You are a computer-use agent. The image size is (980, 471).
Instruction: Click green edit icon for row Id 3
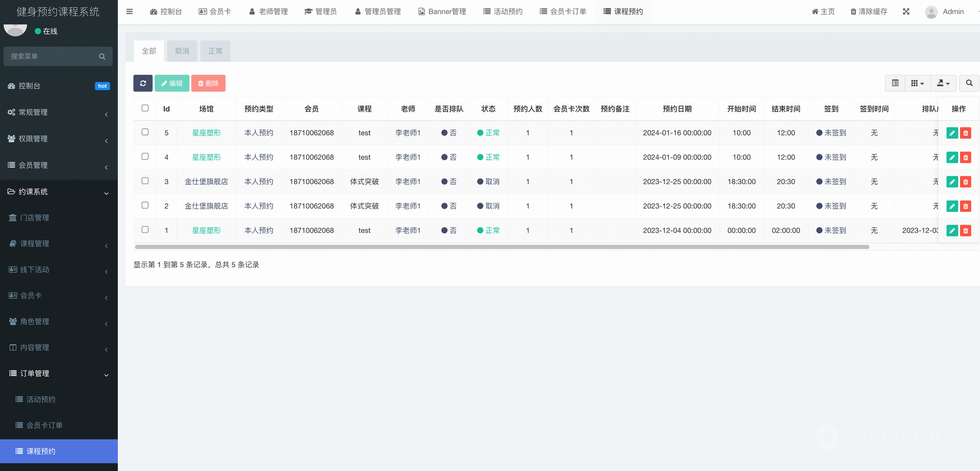click(x=952, y=182)
